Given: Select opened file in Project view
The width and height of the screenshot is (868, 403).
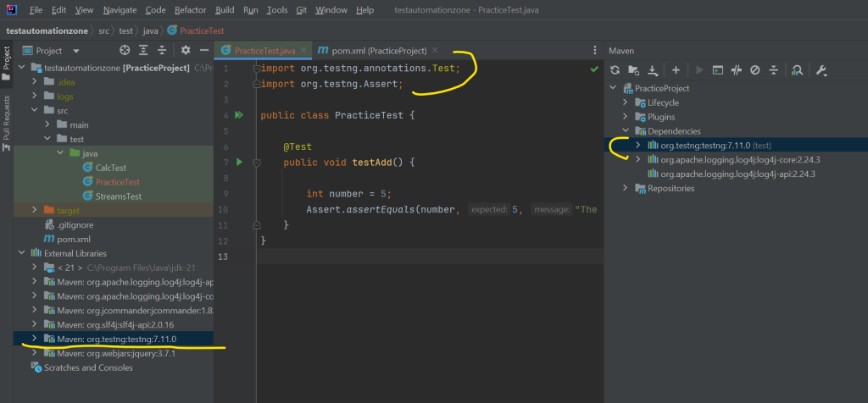Looking at the screenshot, I should pyautogui.click(x=125, y=50).
